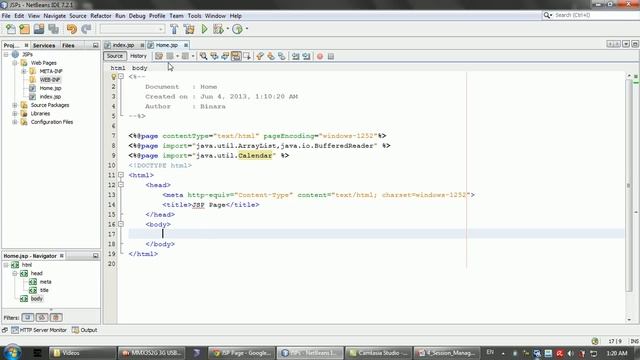Screen dimensions: 640x360
Task: Click the Toggle Rectangular Selection icon
Action: click(x=247, y=56)
